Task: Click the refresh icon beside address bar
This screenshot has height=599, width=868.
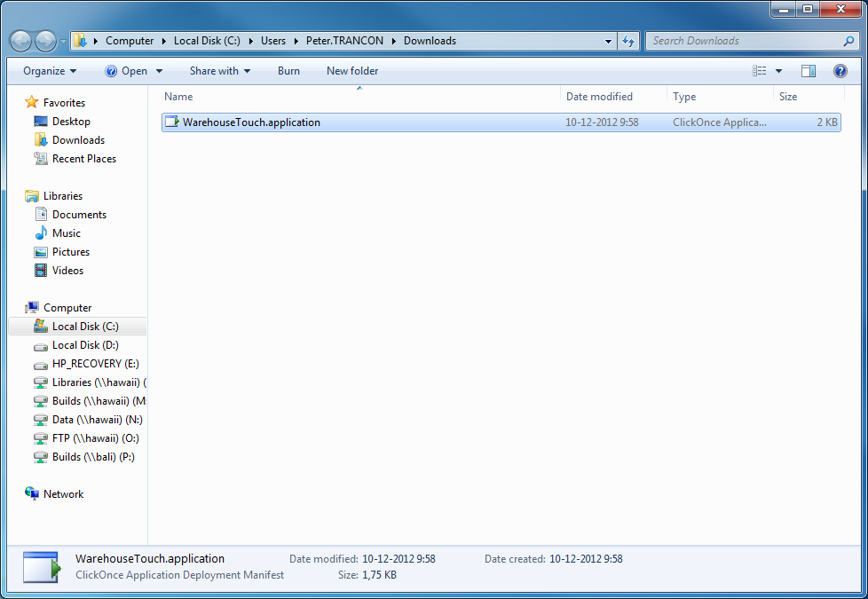Action: 628,41
